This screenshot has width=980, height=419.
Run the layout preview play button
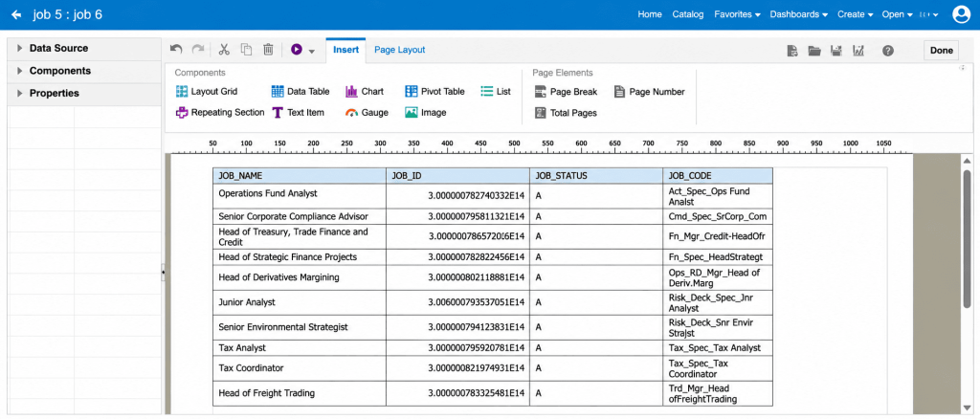click(x=297, y=50)
